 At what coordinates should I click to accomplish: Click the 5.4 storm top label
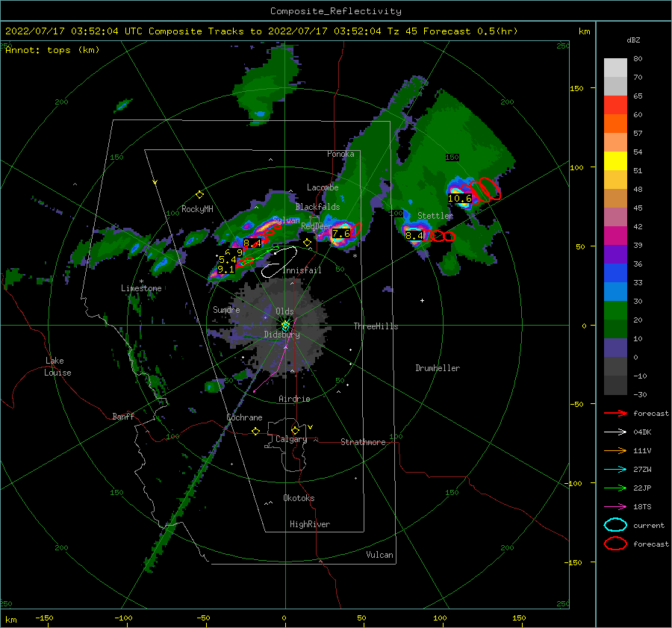click(227, 260)
